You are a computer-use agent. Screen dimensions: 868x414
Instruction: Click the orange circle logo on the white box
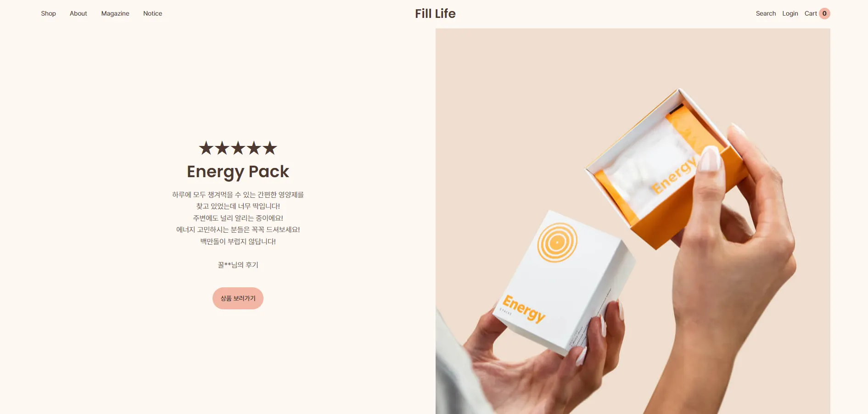(557, 242)
